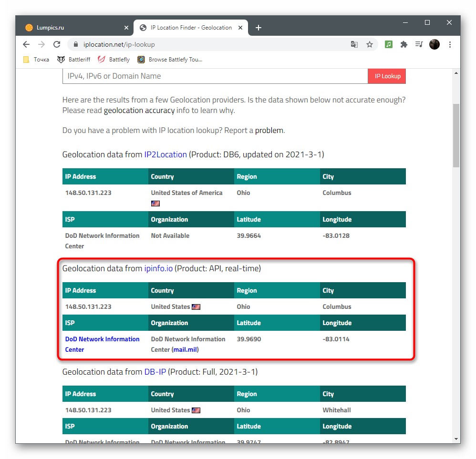Click the browser forward arrow

tap(41, 45)
